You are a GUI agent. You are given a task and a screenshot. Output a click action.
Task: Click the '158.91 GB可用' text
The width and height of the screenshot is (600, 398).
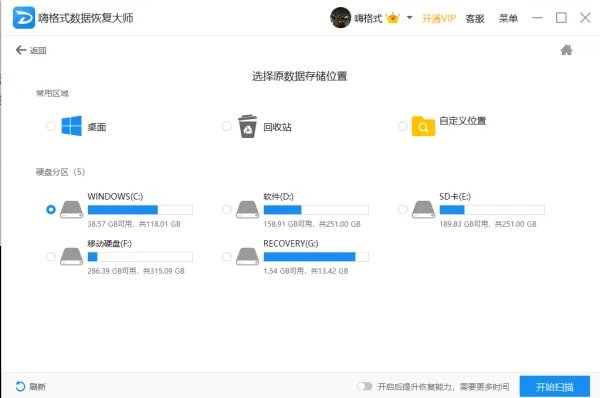point(288,224)
